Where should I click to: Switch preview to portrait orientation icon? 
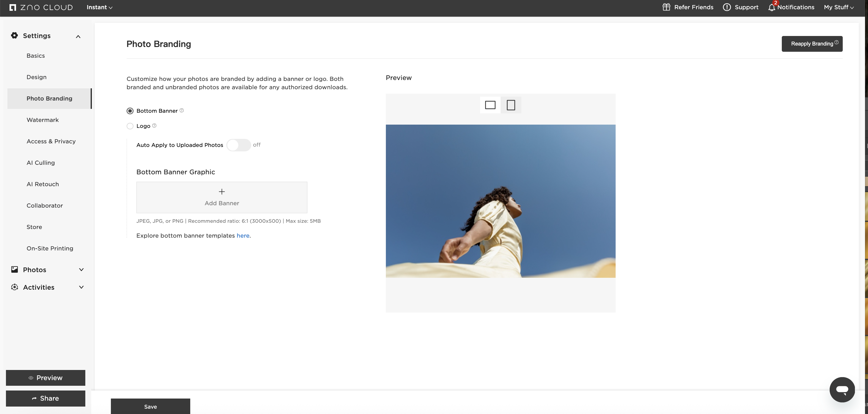tap(511, 105)
